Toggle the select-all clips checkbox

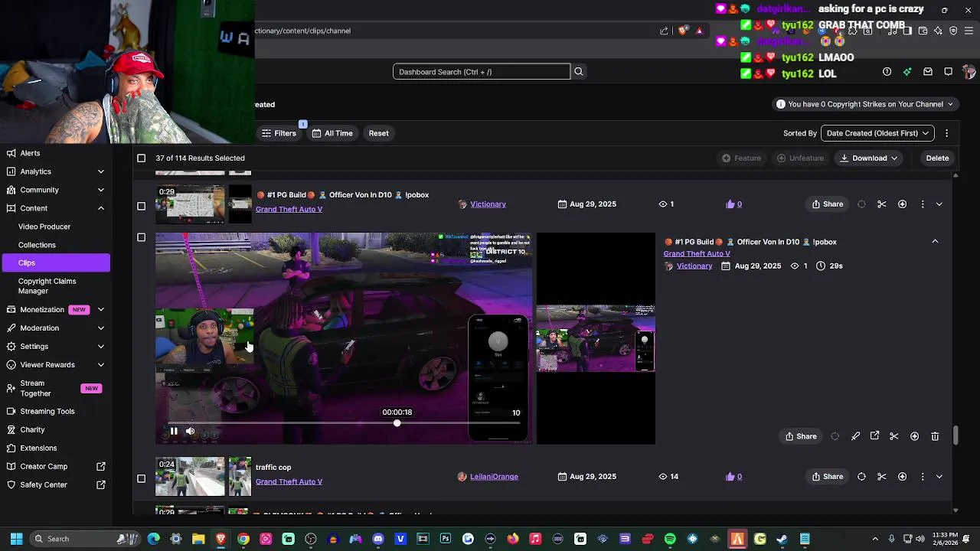(141, 158)
